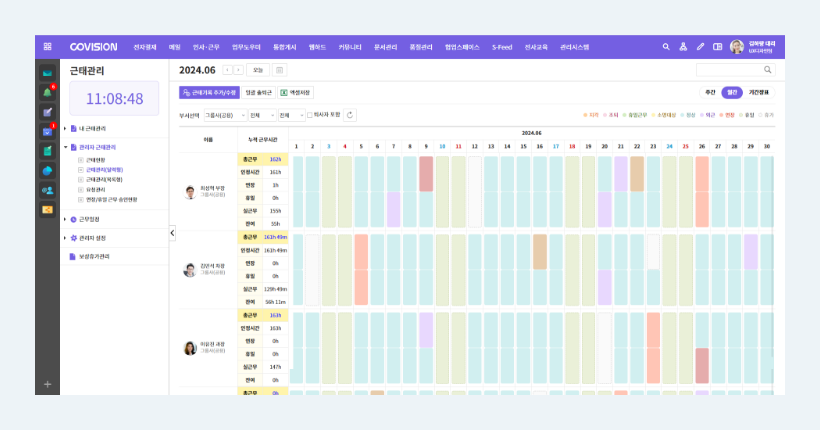Open the 메일 top menu
820x430 pixels.
(175, 47)
